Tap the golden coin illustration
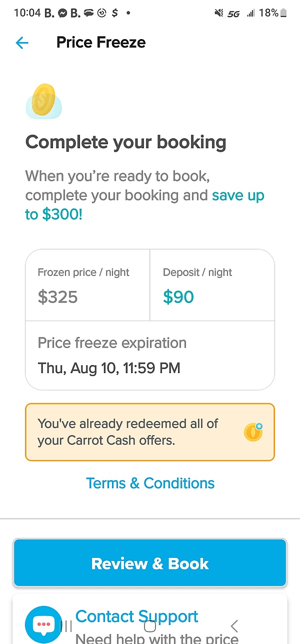The height and width of the screenshot is (644, 300). [x=44, y=100]
